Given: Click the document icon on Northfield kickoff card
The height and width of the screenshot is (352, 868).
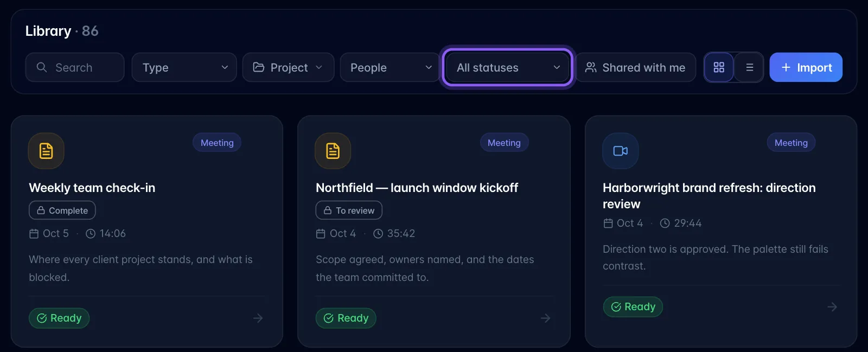Looking at the screenshot, I should click(333, 151).
